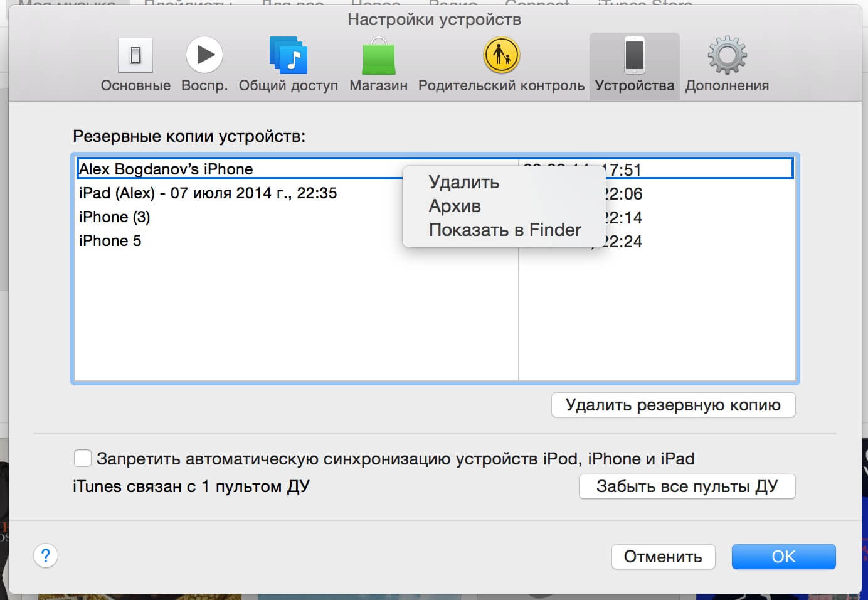Viewport: 868px width, 600px height.
Task: Open the Основные preferences pane
Action: 135,65
